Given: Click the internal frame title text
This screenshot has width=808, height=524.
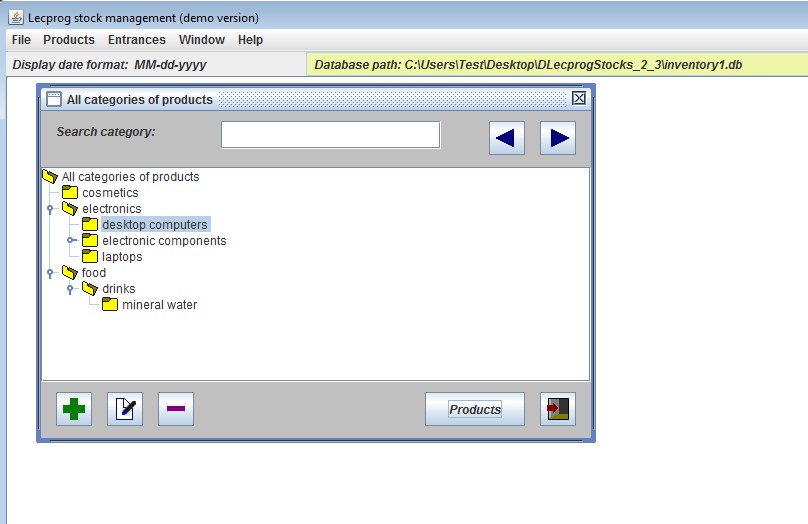Looking at the screenshot, I should point(140,99).
